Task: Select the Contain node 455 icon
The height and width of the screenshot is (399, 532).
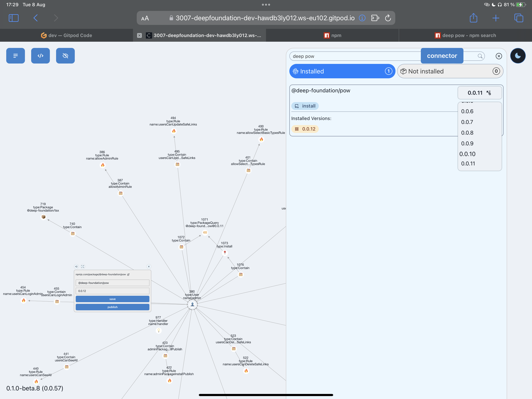Action: [x=57, y=301]
